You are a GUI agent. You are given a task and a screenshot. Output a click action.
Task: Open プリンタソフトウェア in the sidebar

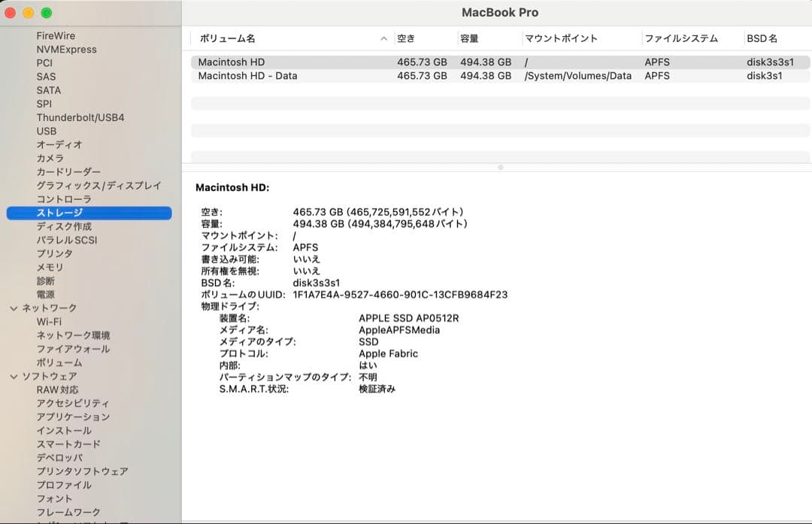83,471
